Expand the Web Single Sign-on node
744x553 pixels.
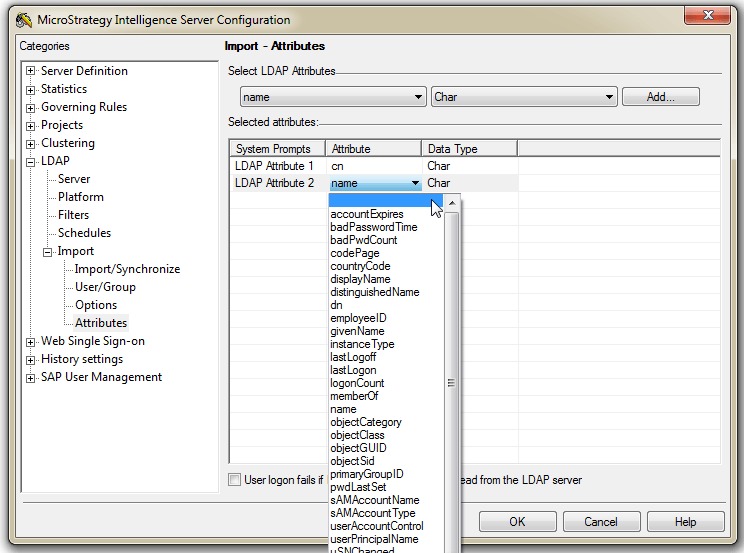pyautogui.click(x=30, y=341)
